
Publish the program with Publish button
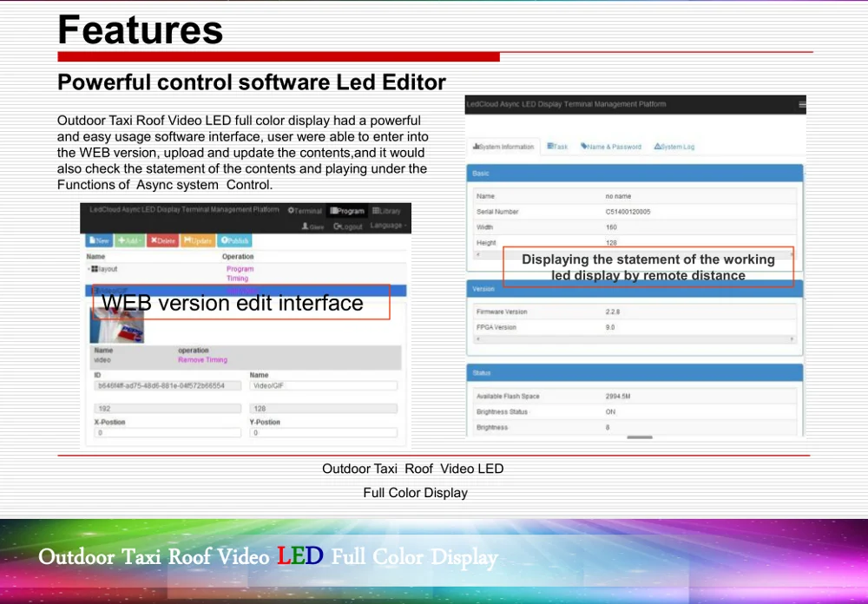pyautogui.click(x=234, y=240)
